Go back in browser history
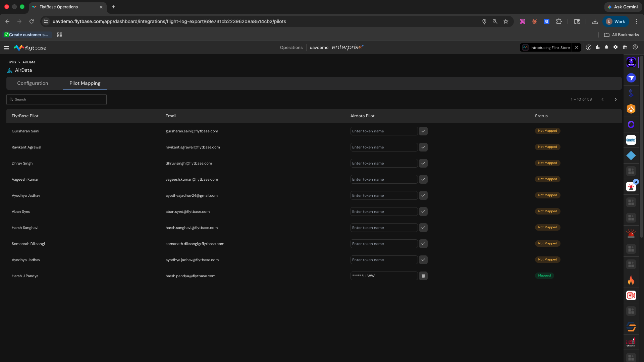Screen dimensions: 644x362 click(x=7, y=21)
